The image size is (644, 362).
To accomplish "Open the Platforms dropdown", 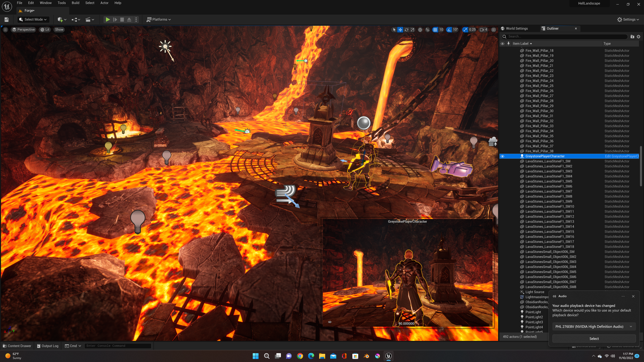I will [x=159, y=19].
